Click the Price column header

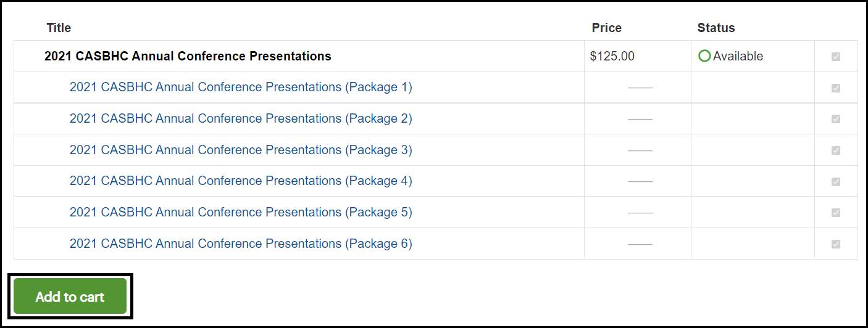tap(606, 28)
